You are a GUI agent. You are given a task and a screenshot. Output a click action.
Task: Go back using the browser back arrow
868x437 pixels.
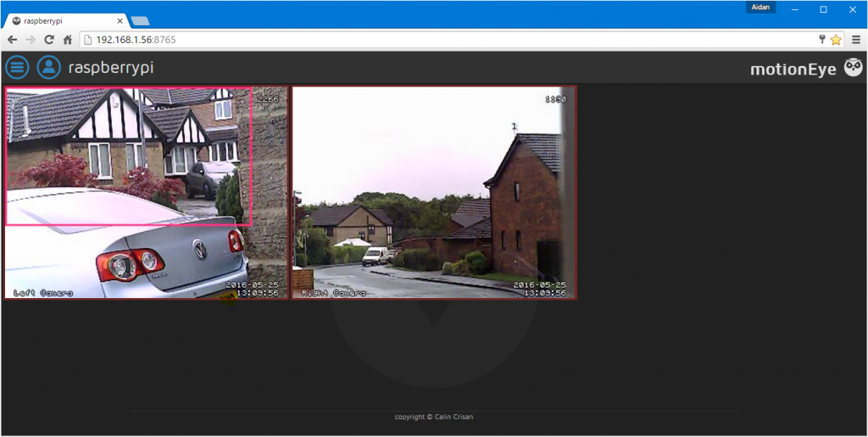12,40
